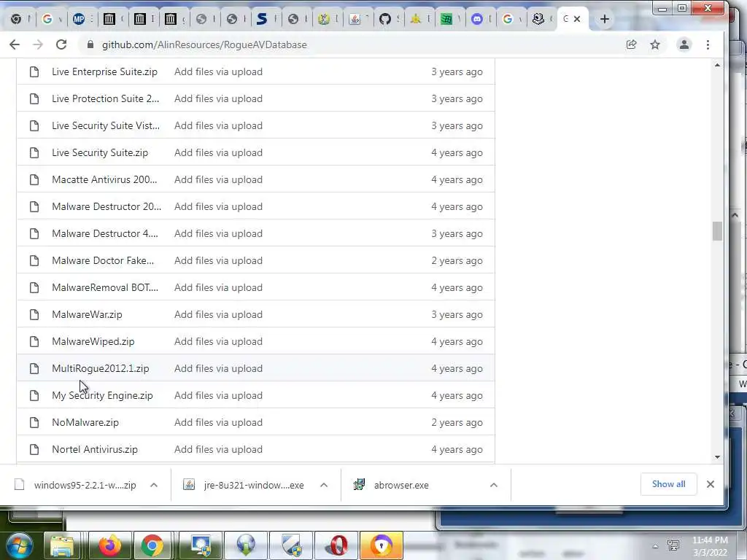The height and width of the screenshot is (560, 747).
Task: Click file icon beside NoMalware.zip
Action: [x=34, y=422]
